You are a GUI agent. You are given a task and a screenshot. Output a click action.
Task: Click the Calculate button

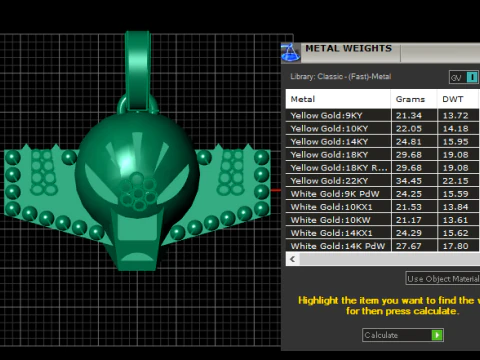pos(403,335)
